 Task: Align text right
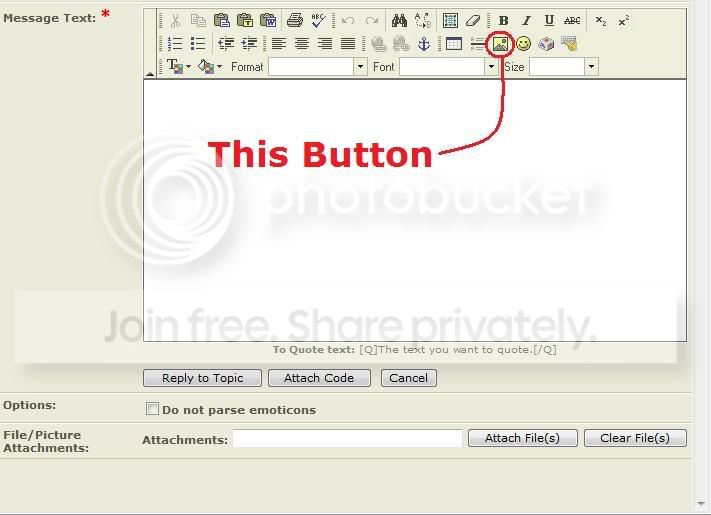[x=325, y=44]
